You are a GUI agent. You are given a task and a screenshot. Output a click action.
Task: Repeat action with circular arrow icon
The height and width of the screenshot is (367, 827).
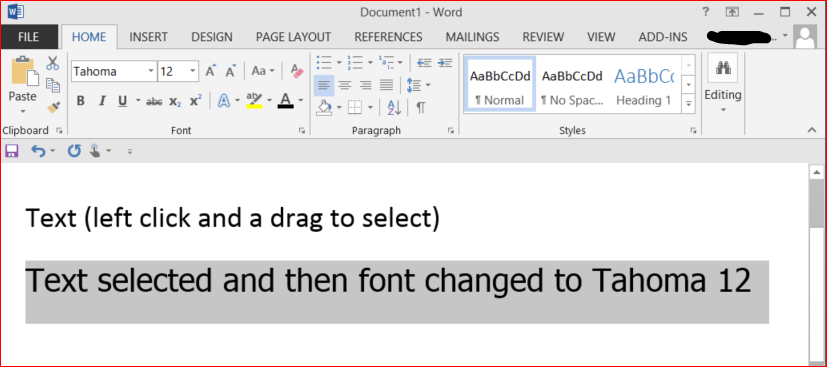(74, 151)
